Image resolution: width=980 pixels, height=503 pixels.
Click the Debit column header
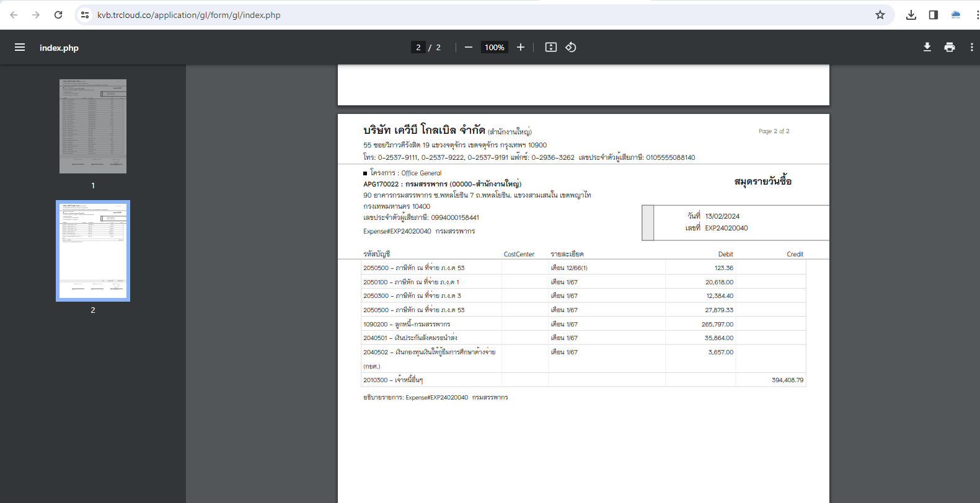pyautogui.click(x=726, y=254)
